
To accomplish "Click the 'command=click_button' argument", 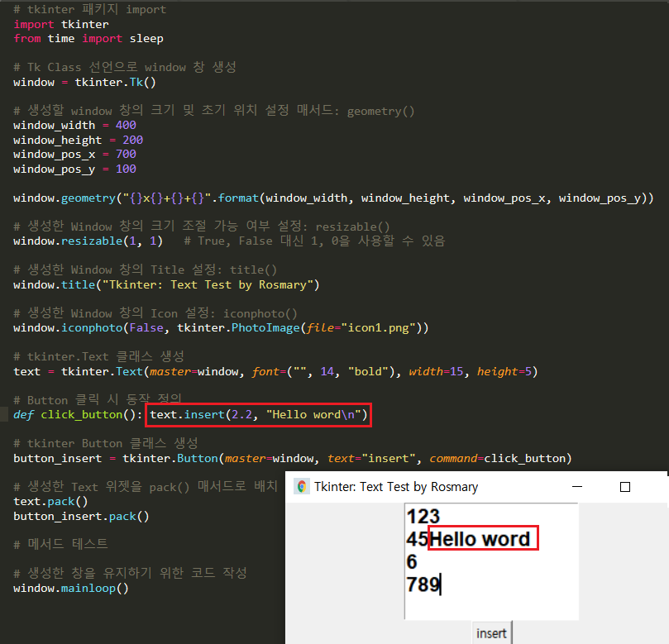I will tap(497, 459).
